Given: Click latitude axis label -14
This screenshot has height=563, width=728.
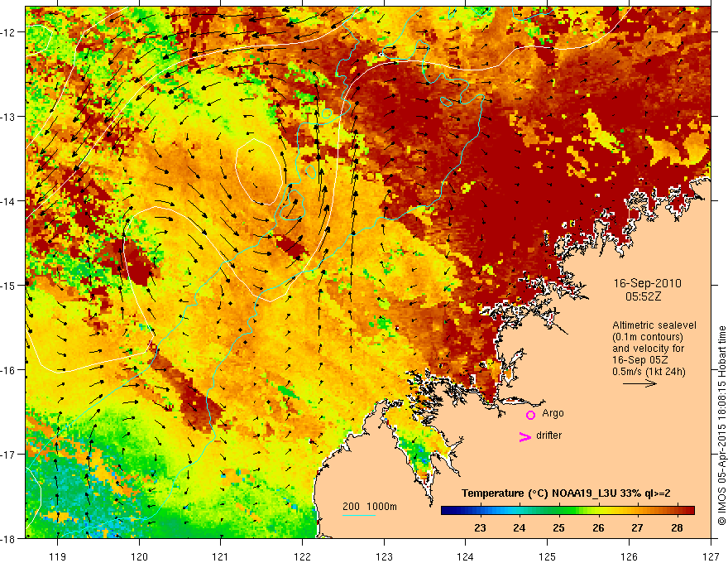Looking at the screenshot, I should 9,201.
